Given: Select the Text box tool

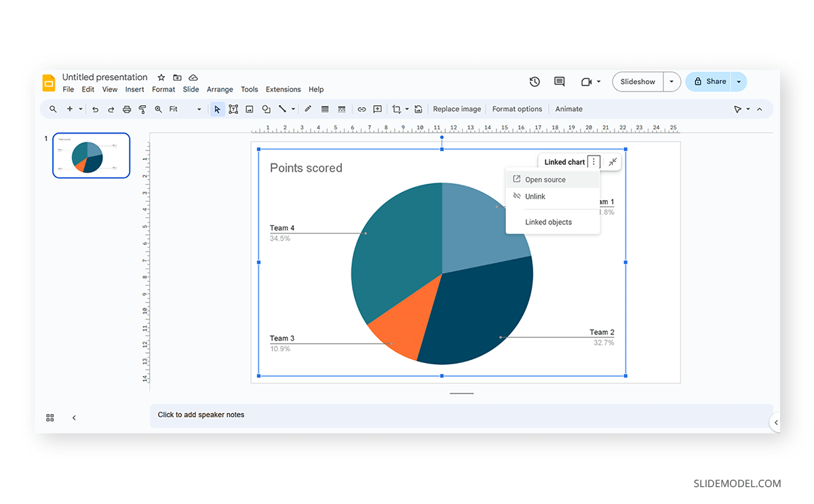Looking at the screenshot, I should click(233, 109).
